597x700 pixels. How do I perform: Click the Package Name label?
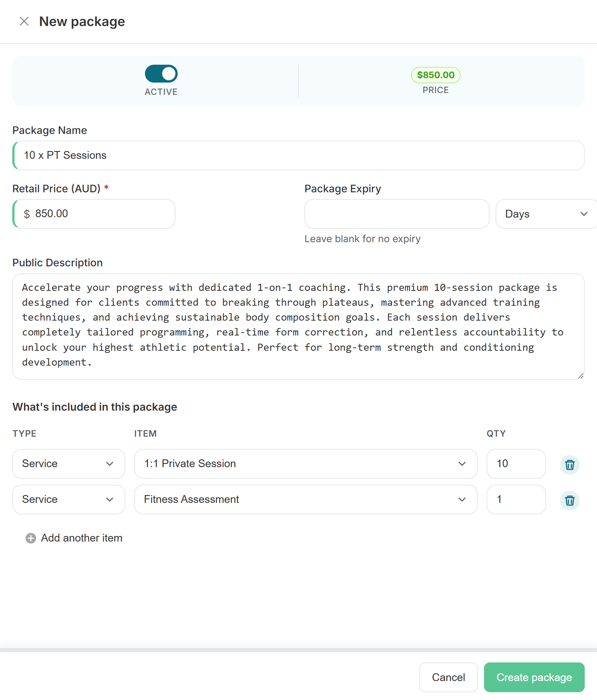click(49, 131)
